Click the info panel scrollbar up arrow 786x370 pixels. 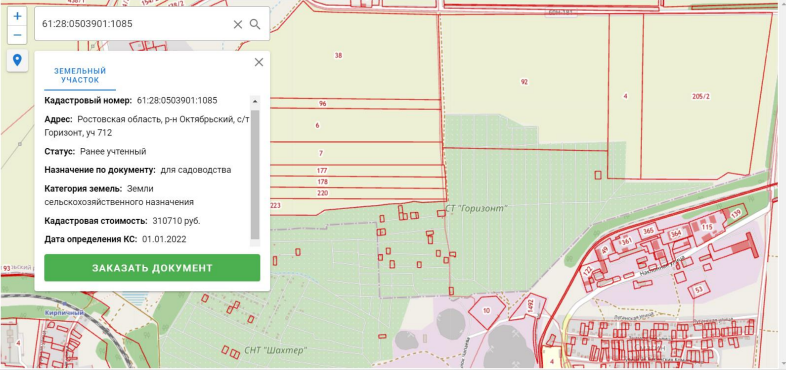tap(255, 101)
